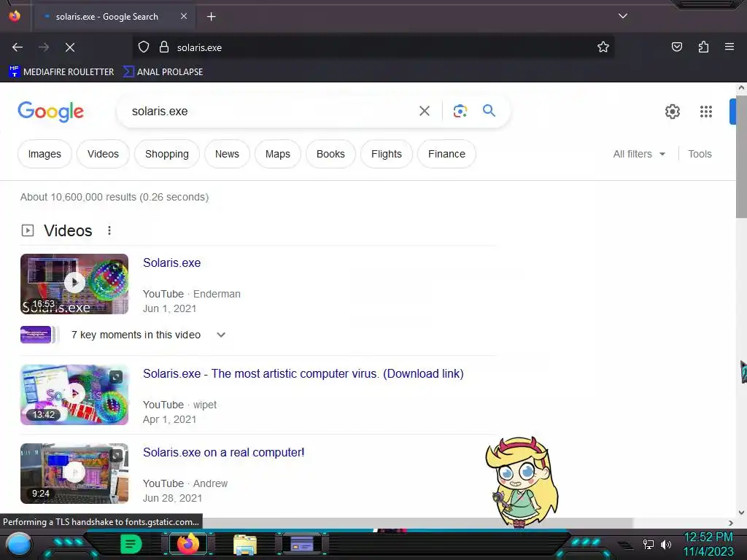This screenshot has height=560, width=747.
Task: Open the clock showing 12:52 PM
Action: (x=708, y=544)
